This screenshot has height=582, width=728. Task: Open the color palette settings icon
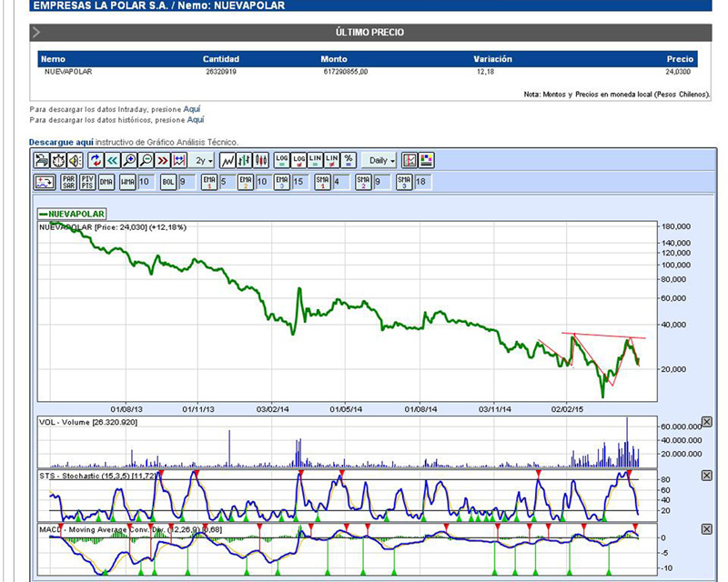(x=426, y=161)
